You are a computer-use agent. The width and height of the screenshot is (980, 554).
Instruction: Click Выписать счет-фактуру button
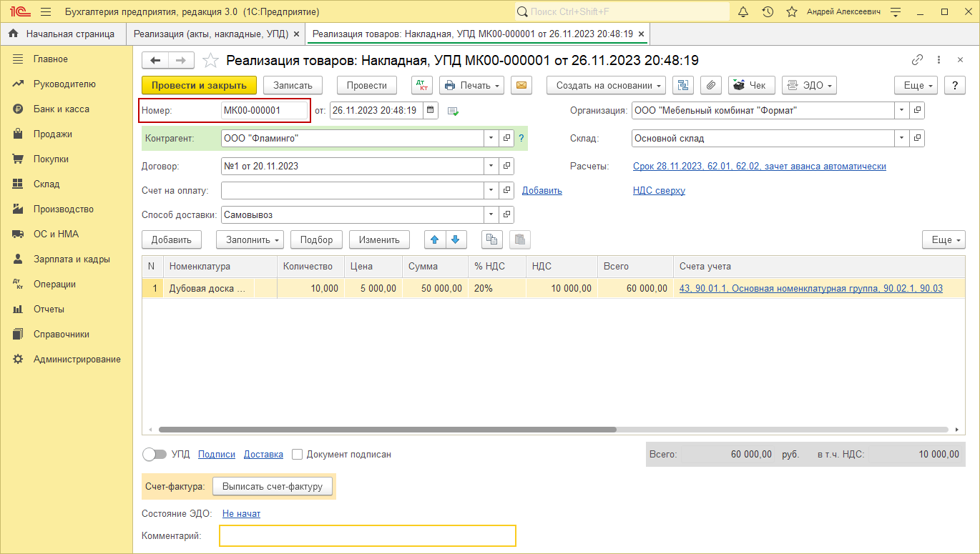273,486
